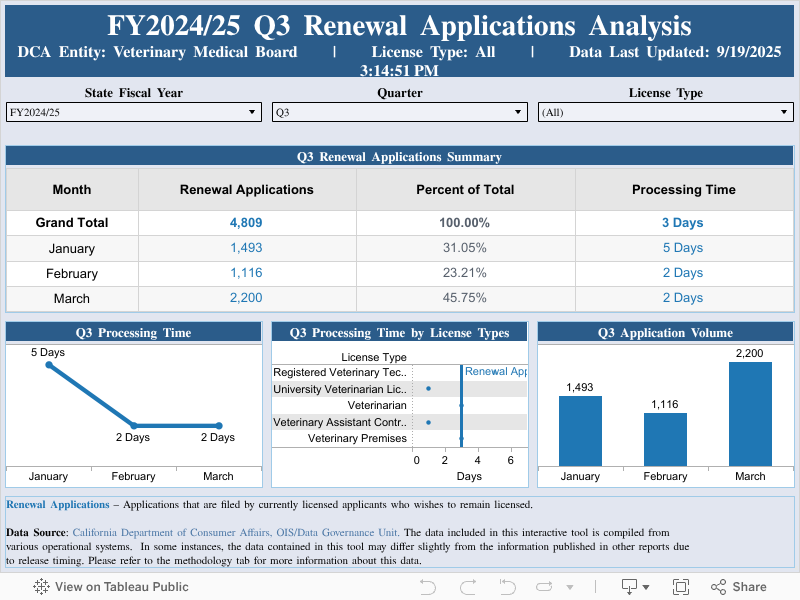Click the Revert icon in toolbar

(x=507, y=587)
